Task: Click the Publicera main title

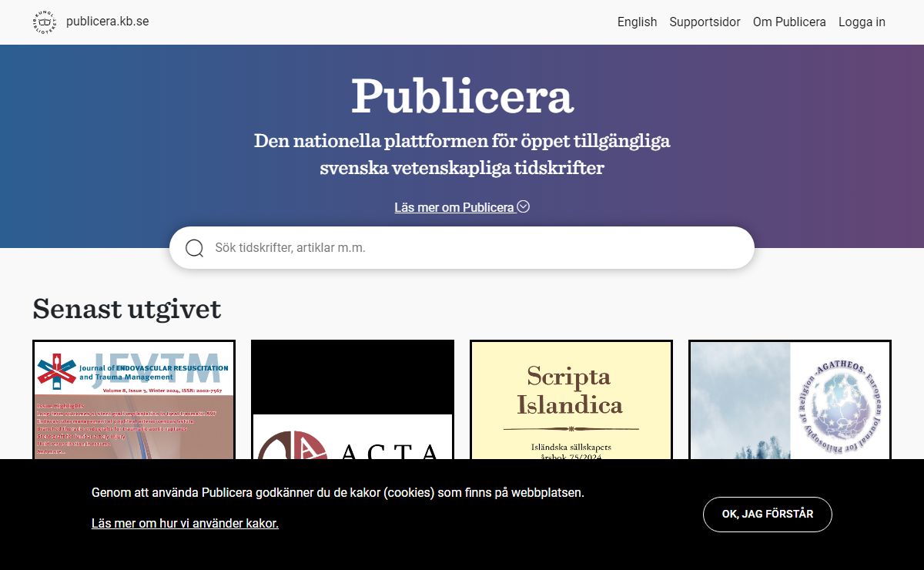Action: [462, 96]
